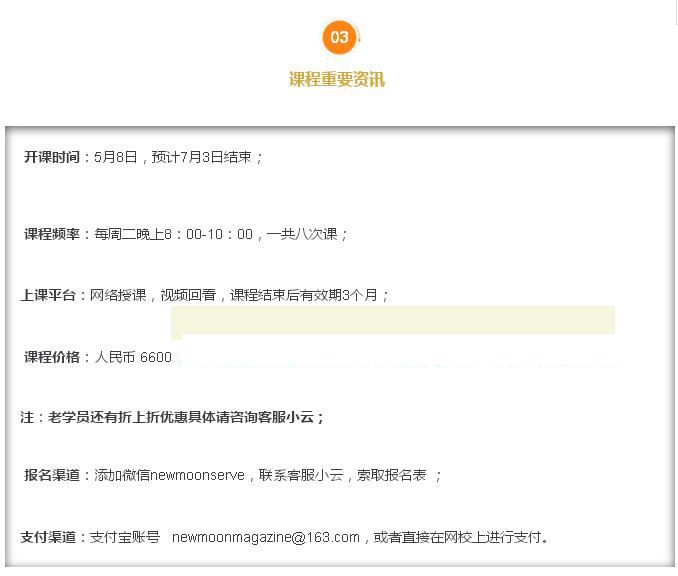Screen dimensions: 678x576
Task: Click the 网络授课 text
Action: (x=120, y=295)
